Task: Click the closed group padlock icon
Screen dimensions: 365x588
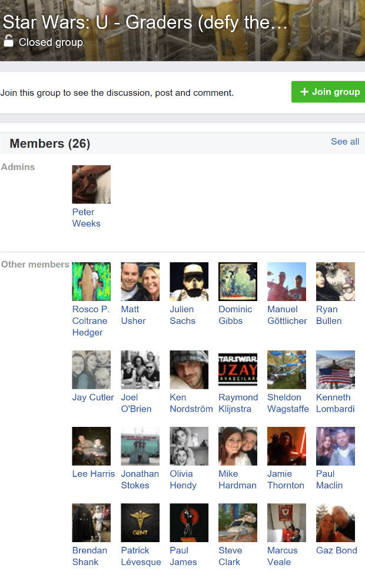Action: coord(8,41)
